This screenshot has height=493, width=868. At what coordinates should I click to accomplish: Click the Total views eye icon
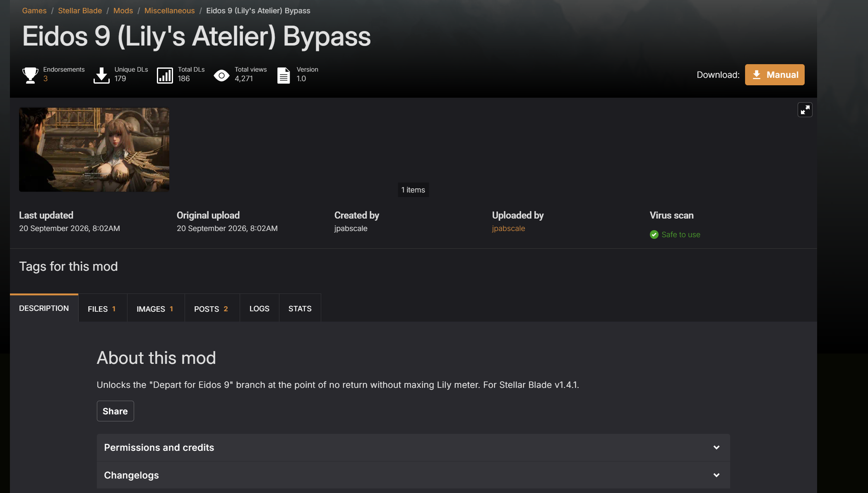[221, 75]
